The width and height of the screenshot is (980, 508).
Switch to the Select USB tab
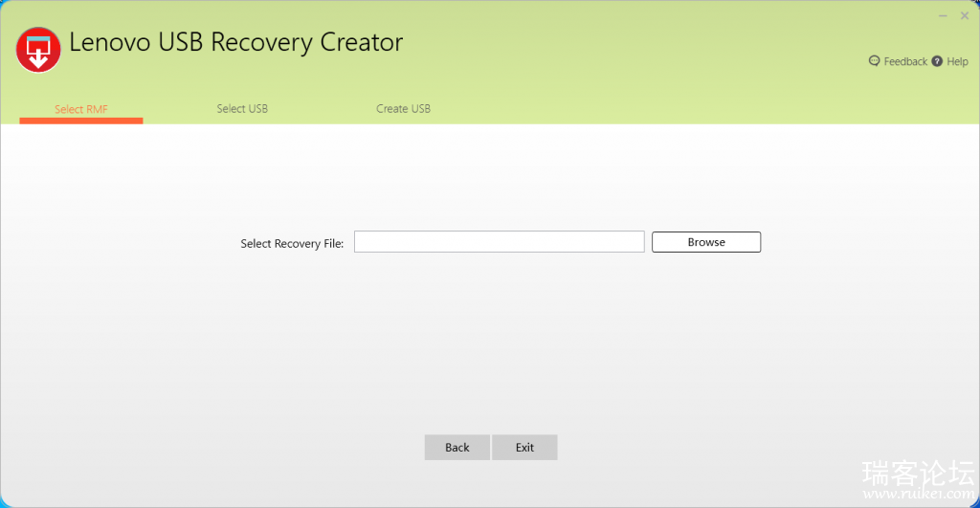click(x=242, y=109)
